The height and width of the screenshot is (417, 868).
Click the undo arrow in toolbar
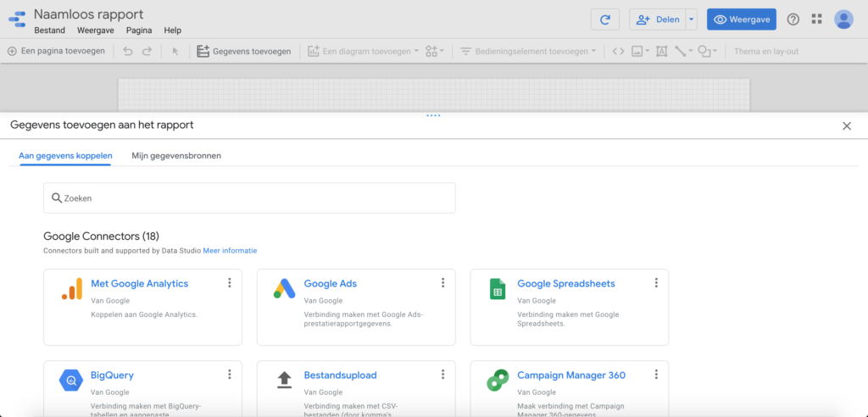[128, 51]
